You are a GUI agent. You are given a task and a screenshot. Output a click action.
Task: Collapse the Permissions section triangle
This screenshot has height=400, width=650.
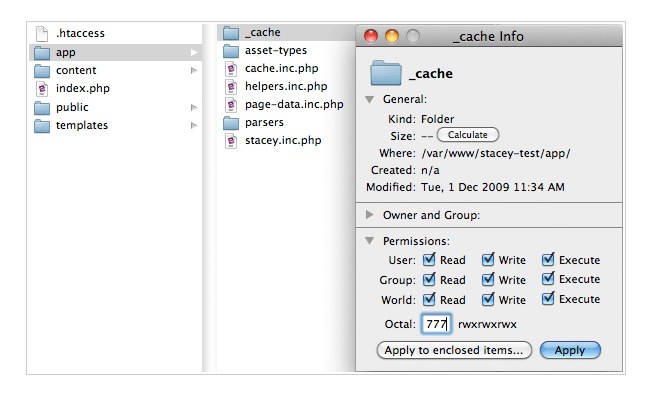pyautogui.click(x=370, y=241)
